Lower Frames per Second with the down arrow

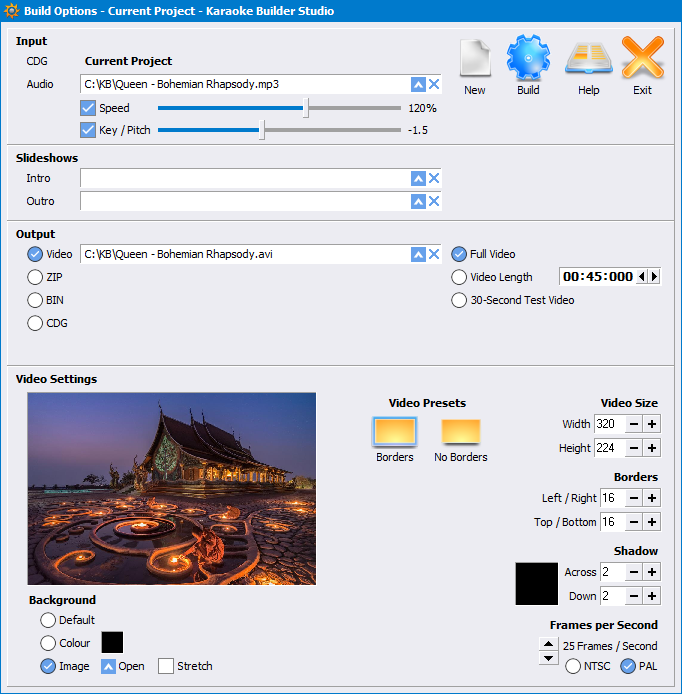(x=548, y=658)
